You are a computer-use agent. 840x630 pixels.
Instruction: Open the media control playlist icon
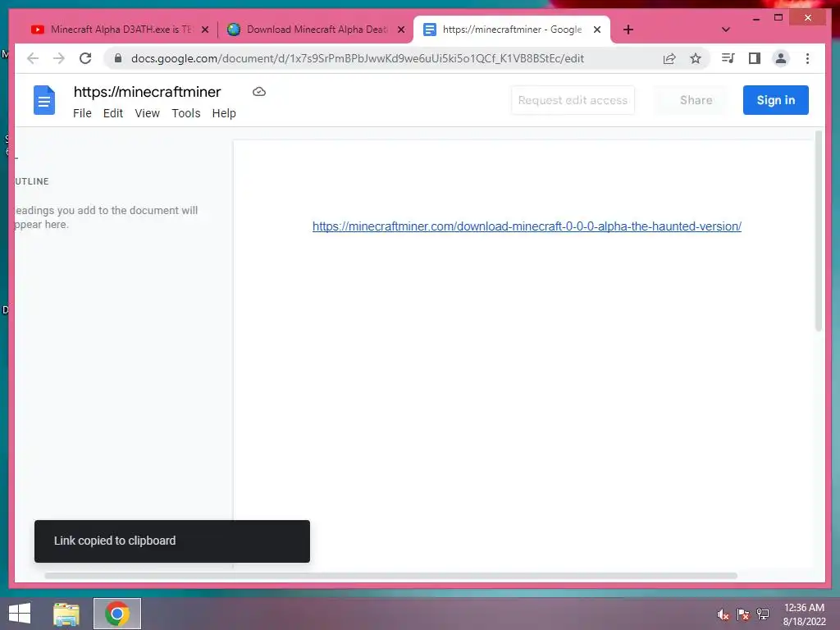728,58
